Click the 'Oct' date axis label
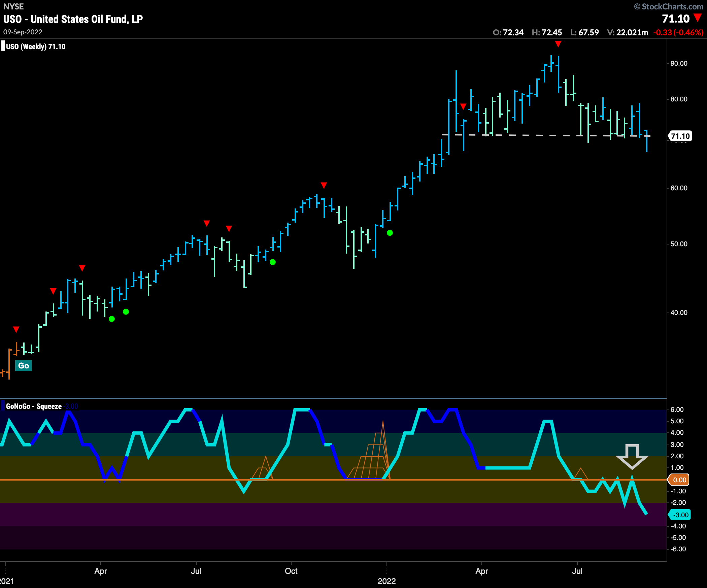 coord(291,571)
